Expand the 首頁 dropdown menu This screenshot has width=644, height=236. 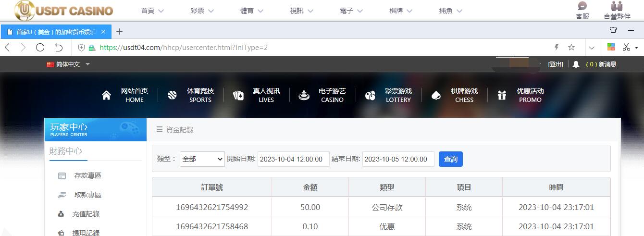pyautogui.click(x=152, y=11)
